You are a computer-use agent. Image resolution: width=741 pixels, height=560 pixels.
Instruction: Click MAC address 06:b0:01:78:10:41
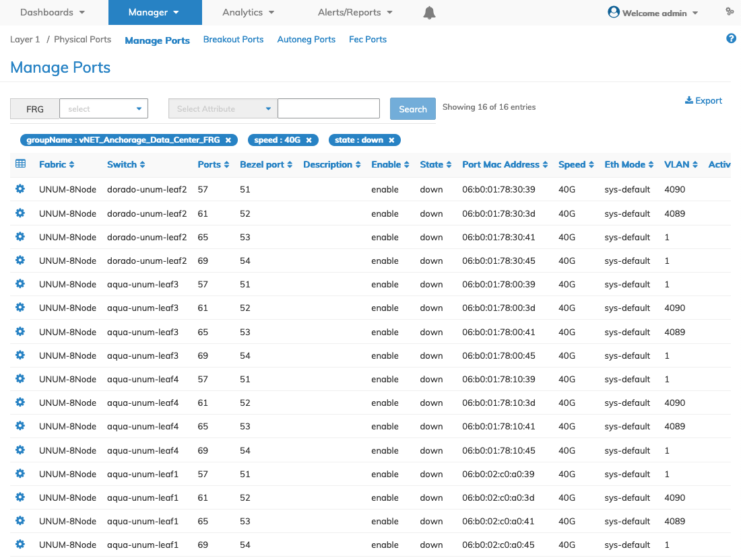[498, 426]
